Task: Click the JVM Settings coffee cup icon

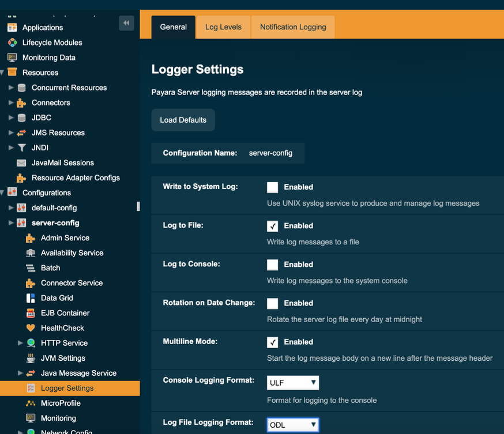Action: coord(31,358)
